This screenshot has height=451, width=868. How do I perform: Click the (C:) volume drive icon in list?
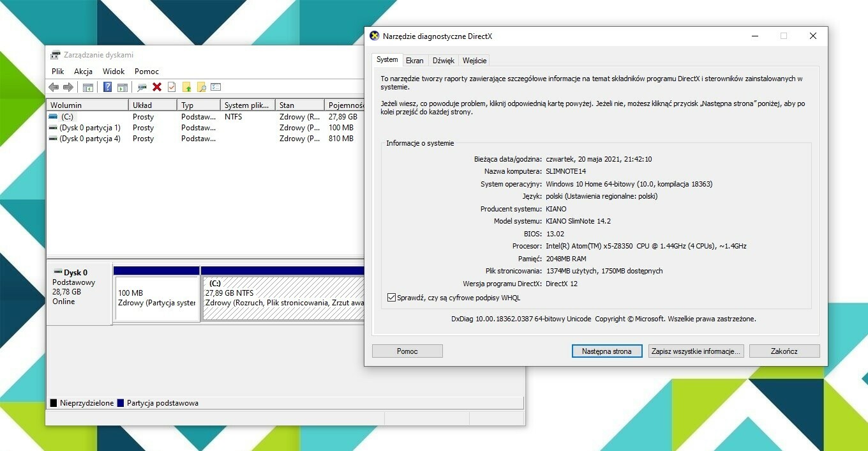[53, 117]
